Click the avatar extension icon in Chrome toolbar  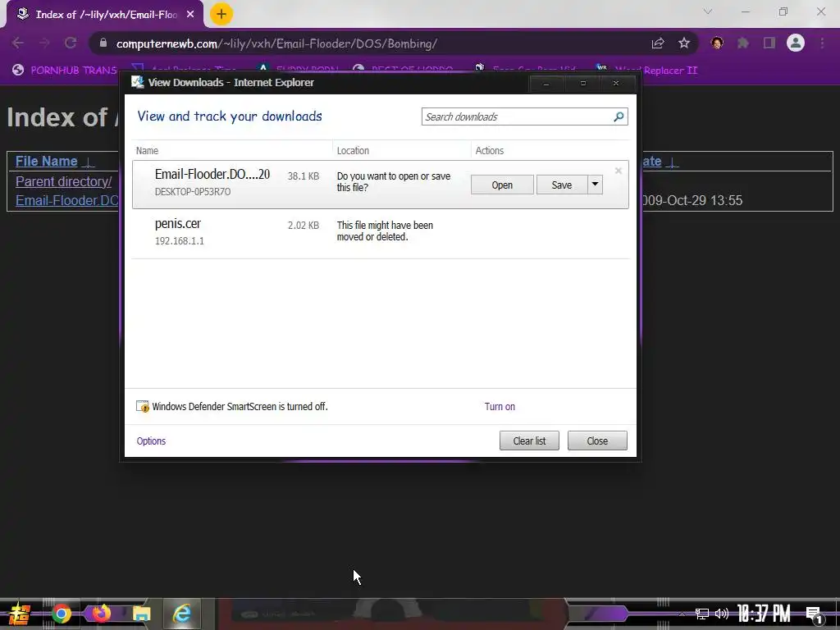click(717, 43)
